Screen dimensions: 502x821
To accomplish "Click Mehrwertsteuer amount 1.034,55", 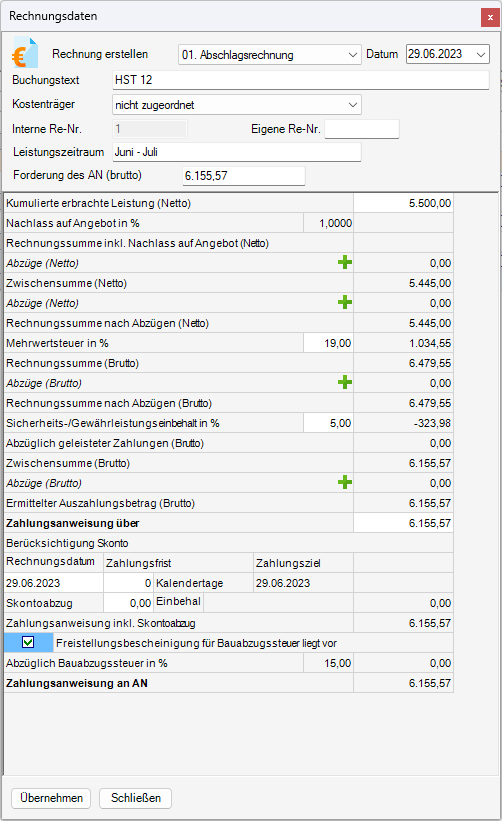I will (x=403, y=343).
